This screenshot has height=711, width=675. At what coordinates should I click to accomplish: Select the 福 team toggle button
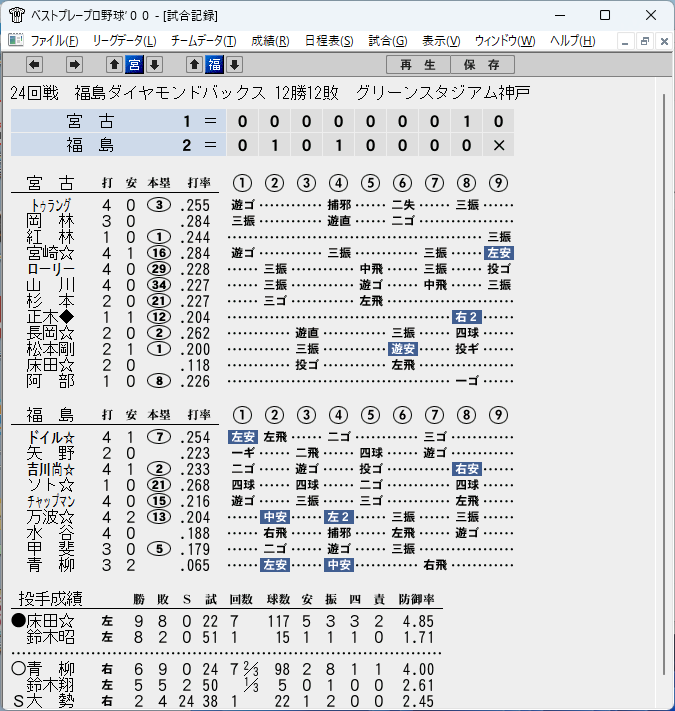pyautogui.click(x=214, y=65)
